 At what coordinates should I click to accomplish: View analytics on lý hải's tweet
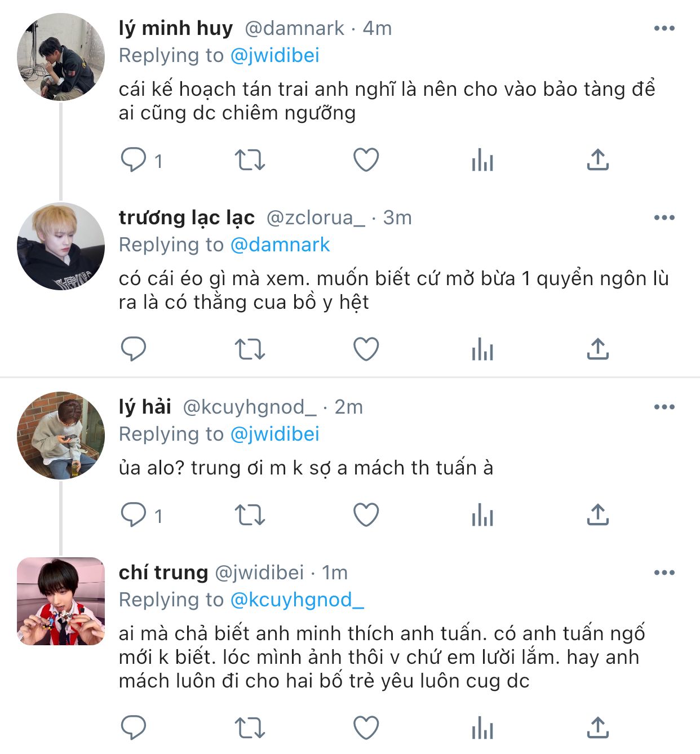[x=482, y=515]
